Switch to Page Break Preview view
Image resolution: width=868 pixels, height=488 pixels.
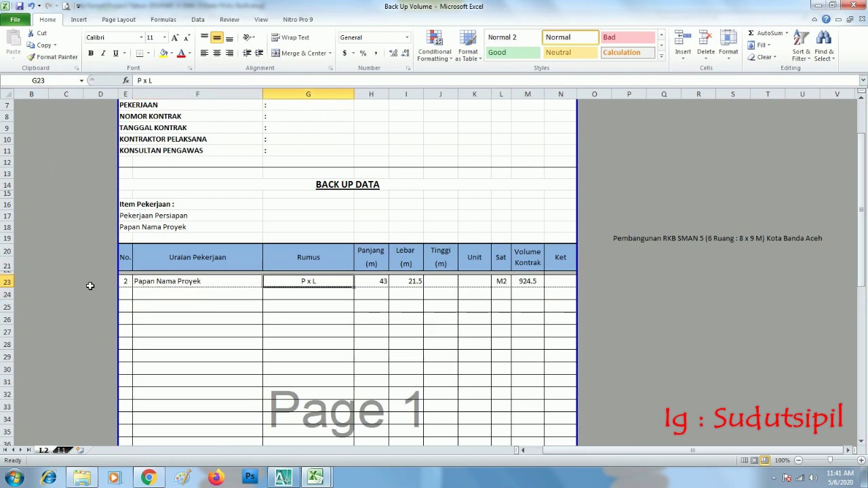tap(764, 460)
